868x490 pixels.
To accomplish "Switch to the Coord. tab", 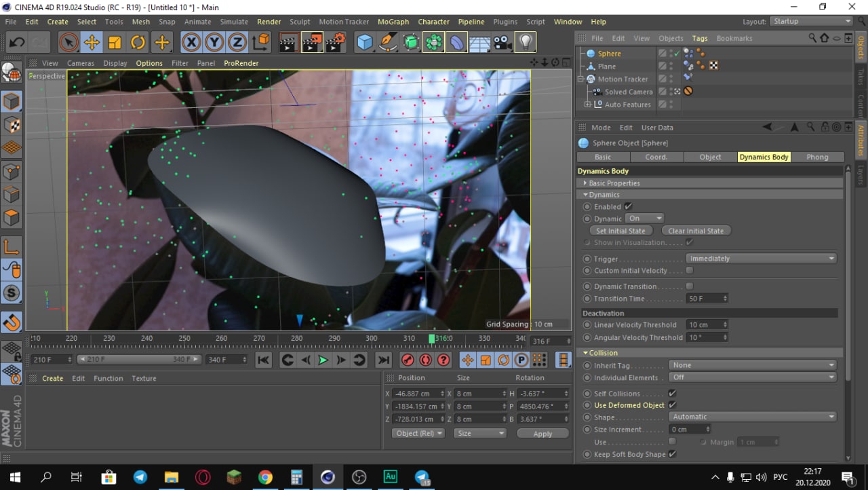I will point(656,157).
